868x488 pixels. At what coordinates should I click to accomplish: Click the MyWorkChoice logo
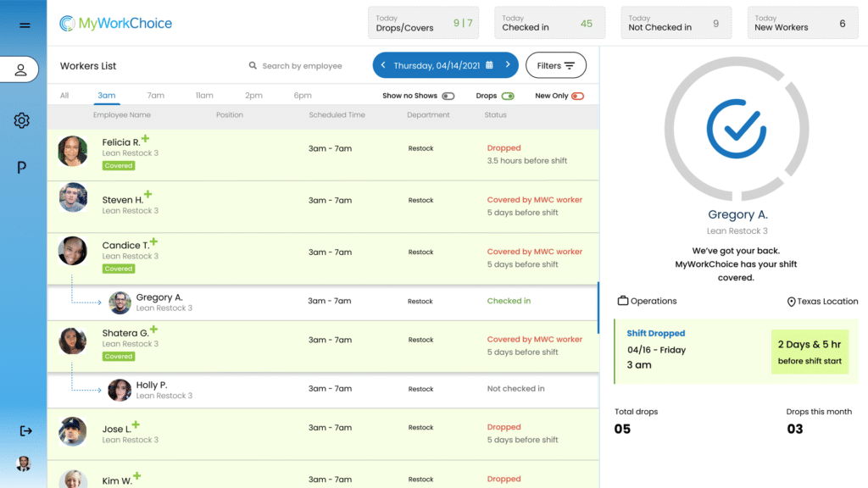click(115, 23)
